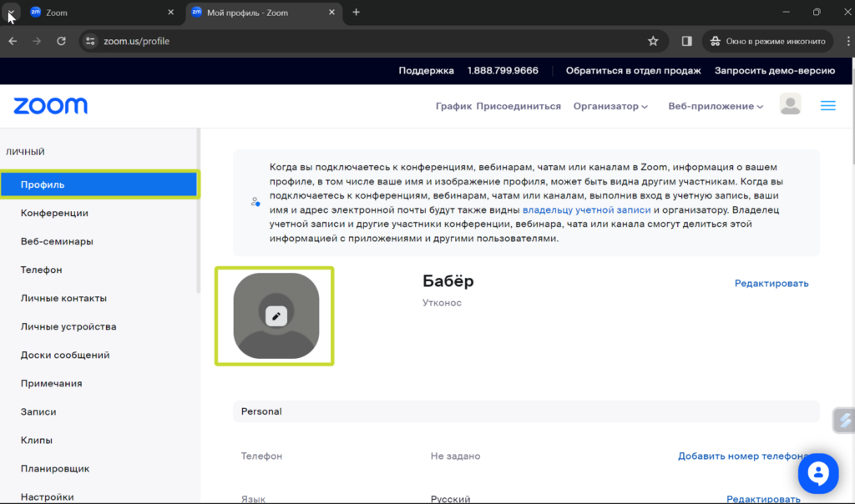Click the 'Утконос' text under name
The image size is (855, 504).
point(442,302)
